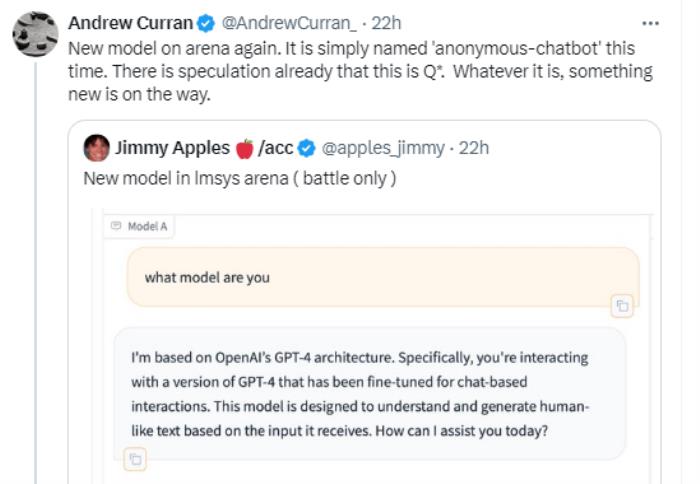
Task: Open the quoted tweet's 22h timestamp
Action: point(474,148)
